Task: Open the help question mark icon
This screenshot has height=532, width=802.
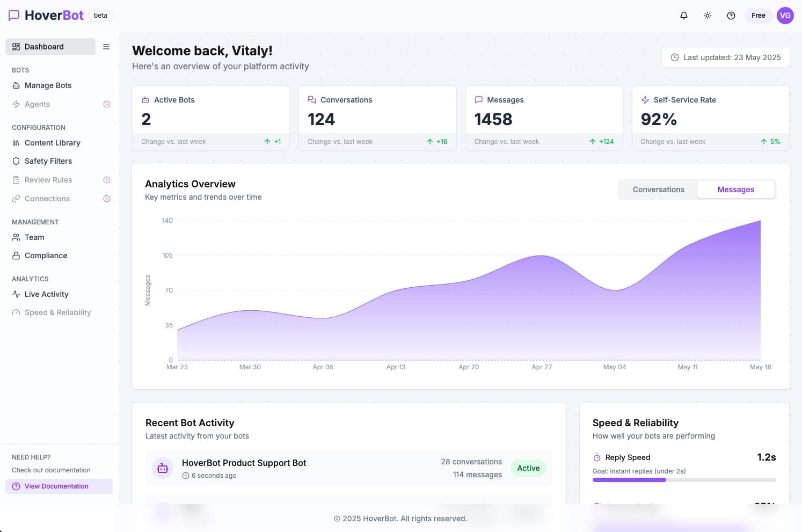Action: coord(731,16)
